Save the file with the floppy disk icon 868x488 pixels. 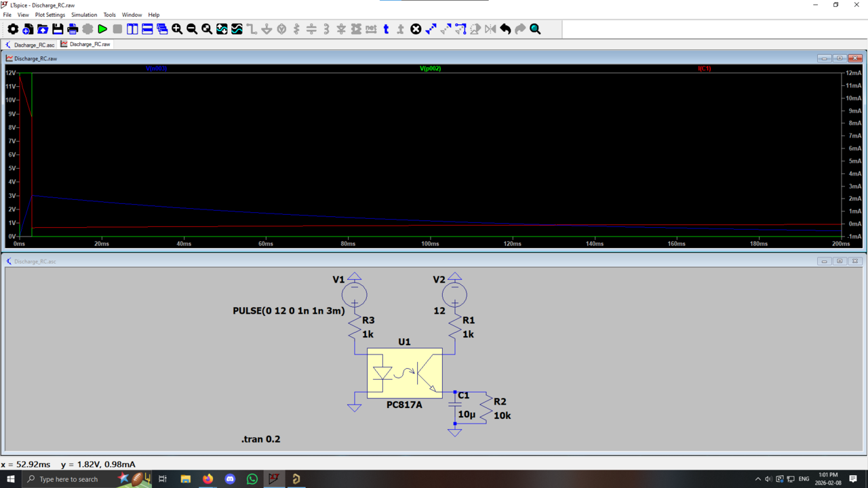58,29
